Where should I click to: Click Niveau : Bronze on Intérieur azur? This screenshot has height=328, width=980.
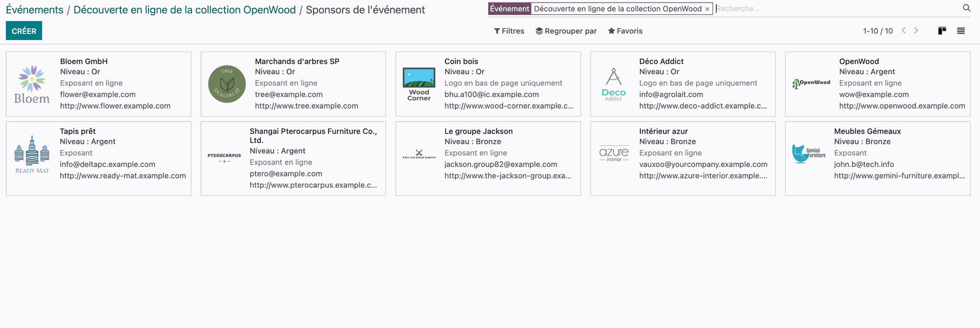point(668,142)
